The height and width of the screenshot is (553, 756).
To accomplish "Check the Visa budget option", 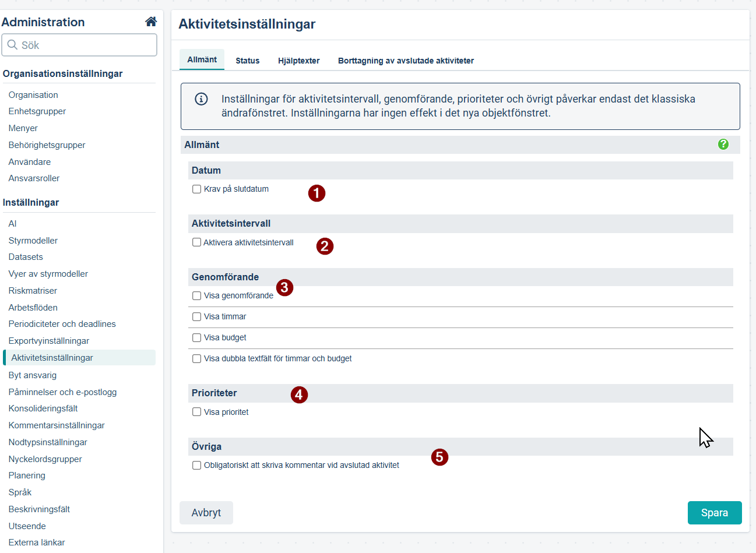I will (x=197, y=337).
